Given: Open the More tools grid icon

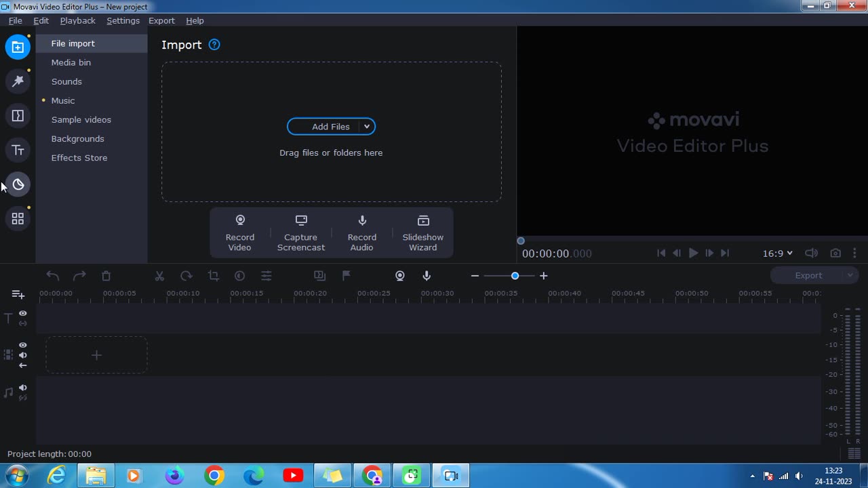Looking at the screenshot, I should (x=18, y=219).
